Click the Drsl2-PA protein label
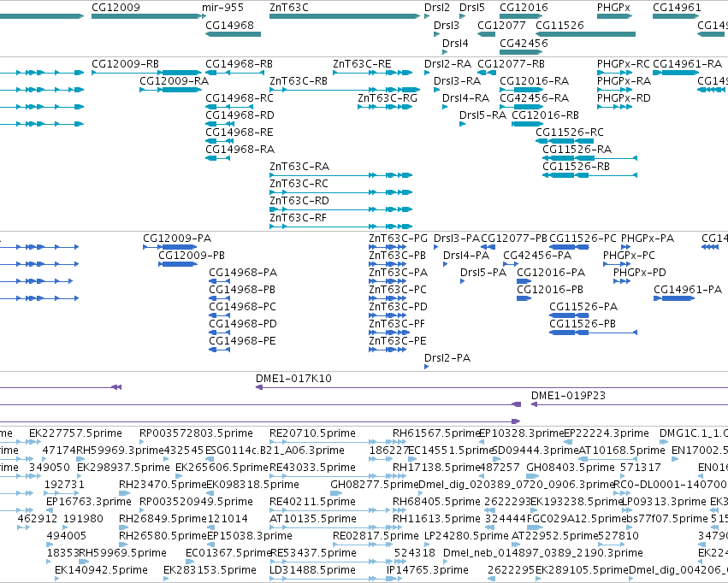This screenshot has height=583, width=728. pyautogui.click(x=447, y=358)
